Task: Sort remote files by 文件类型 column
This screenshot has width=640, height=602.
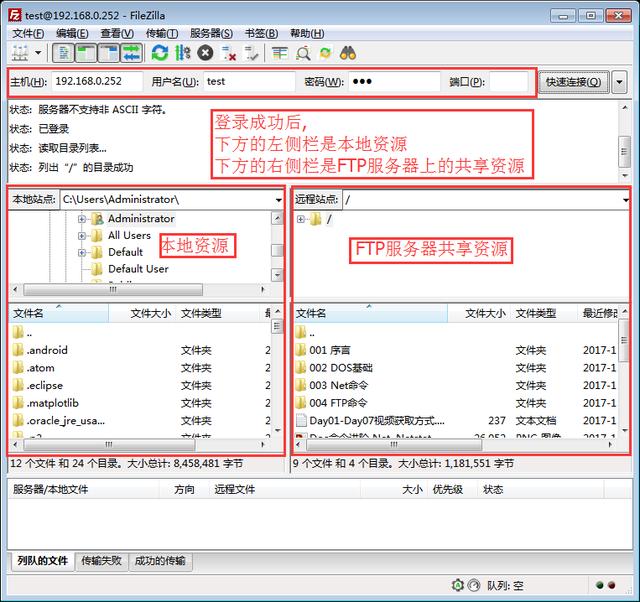Action: coord(543,313)
